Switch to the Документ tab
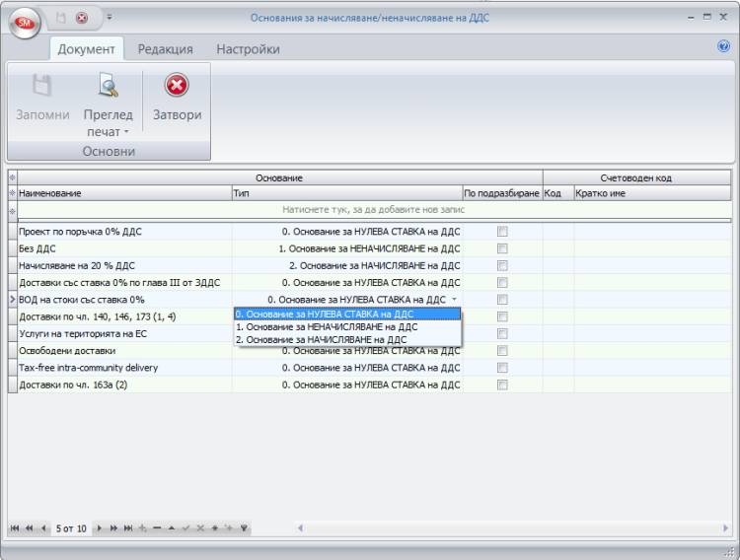Viewport: 740px width, 560px height. pos(87,49)
